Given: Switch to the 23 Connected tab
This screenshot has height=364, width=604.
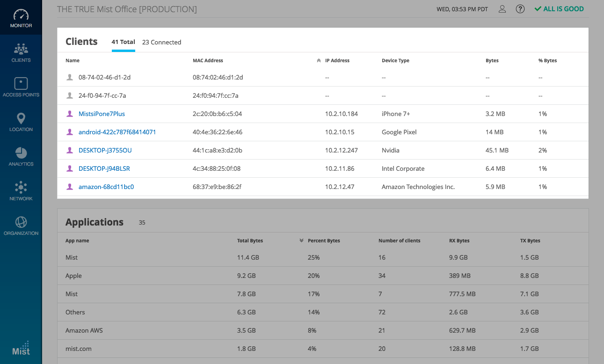Looking at the screenshot, I should tap(161, 42).
